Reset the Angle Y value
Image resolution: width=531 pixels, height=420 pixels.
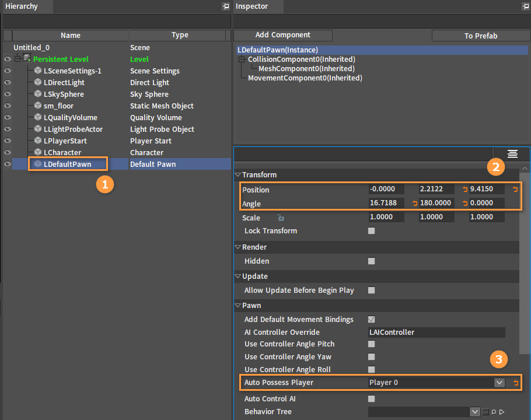pyautogui.click(x=465, y=203)
